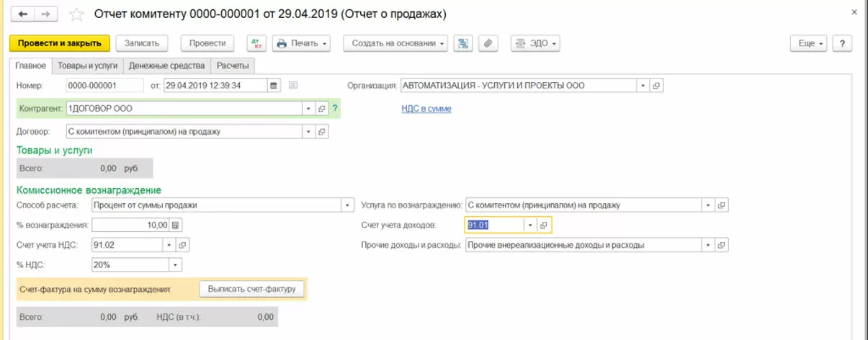Image resolution: width=868 pixels, height=340 pixels.
Task: Close the document with the X
Action: (x=854, y=14)
